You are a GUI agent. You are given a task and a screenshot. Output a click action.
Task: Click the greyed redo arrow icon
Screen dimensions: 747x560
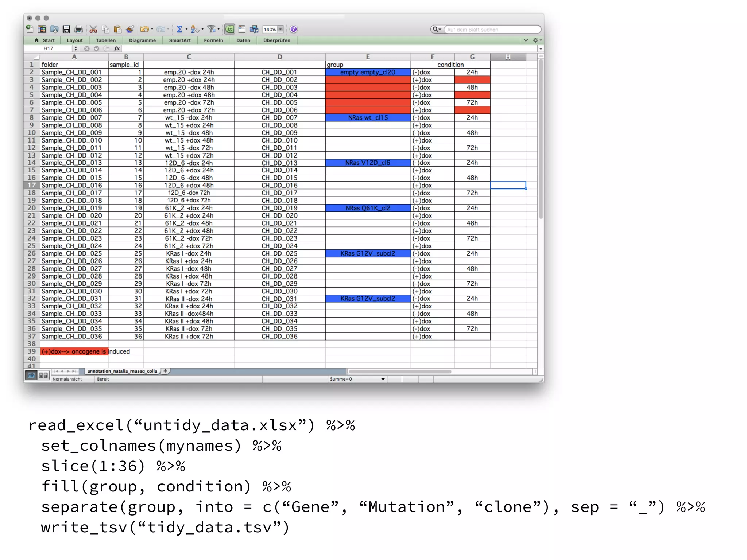(x=160, y=29)
